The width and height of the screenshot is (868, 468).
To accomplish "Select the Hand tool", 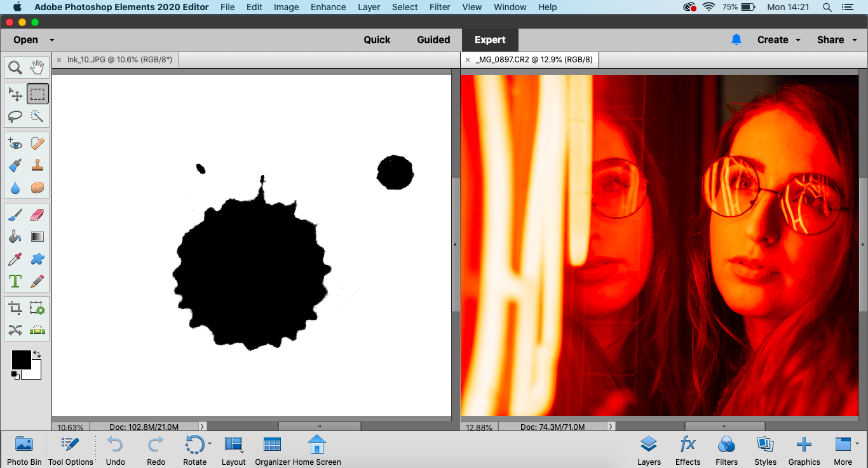I will 37,67.
